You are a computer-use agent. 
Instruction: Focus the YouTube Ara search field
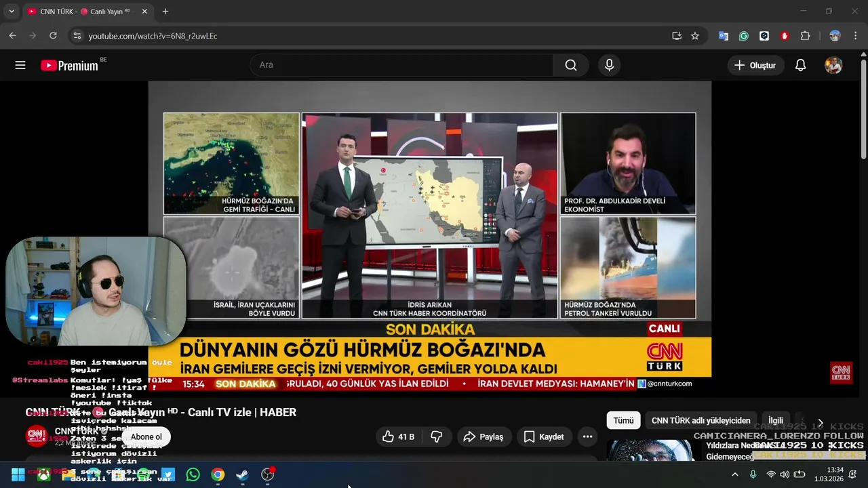402,65
